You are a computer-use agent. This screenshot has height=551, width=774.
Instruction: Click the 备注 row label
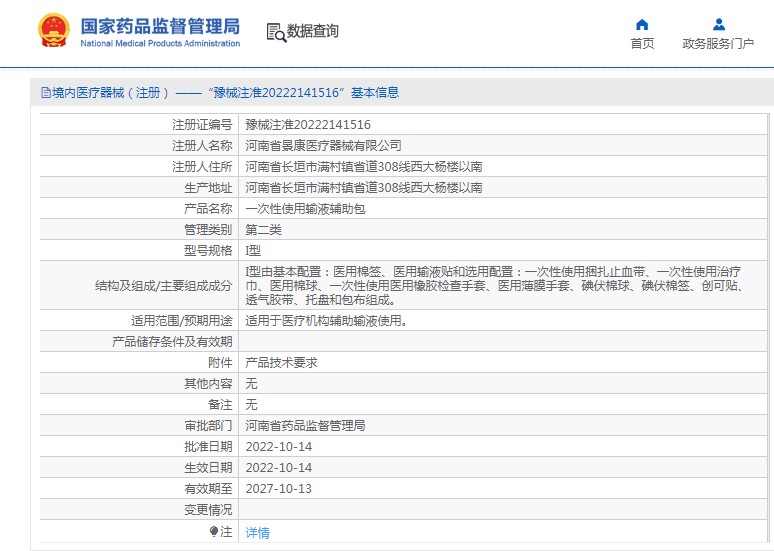click(220, 405)
